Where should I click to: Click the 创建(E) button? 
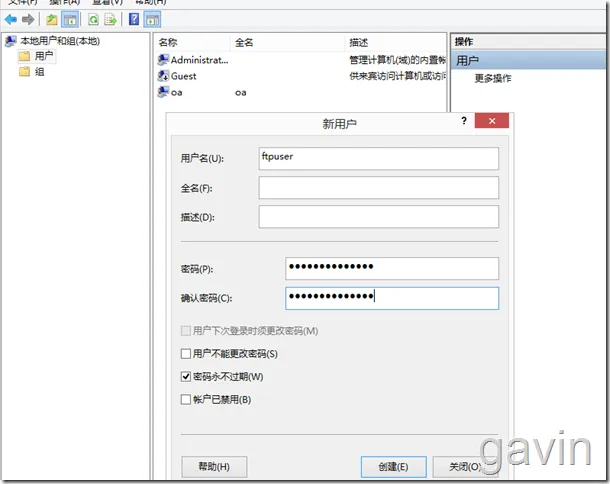(x=393, y=466)
